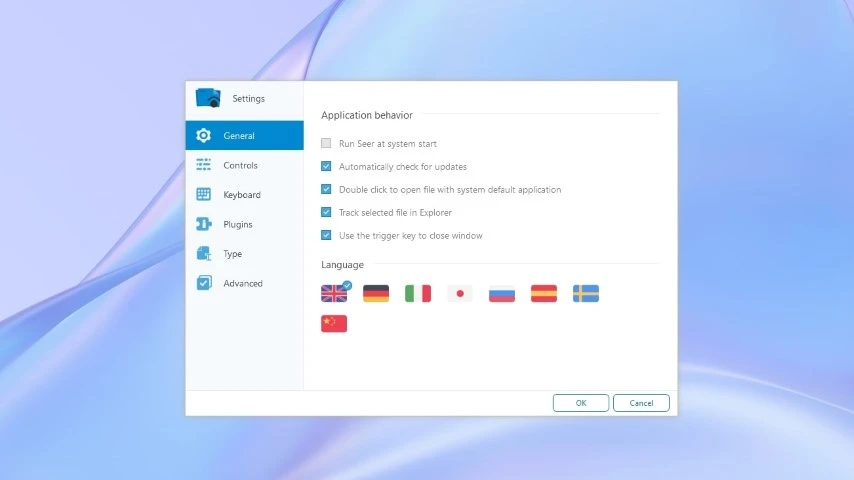Image resolution: width=854 pixels, height=480 pixels.
Task: Switch to the Type tab
Action: [x=245, y=253]
